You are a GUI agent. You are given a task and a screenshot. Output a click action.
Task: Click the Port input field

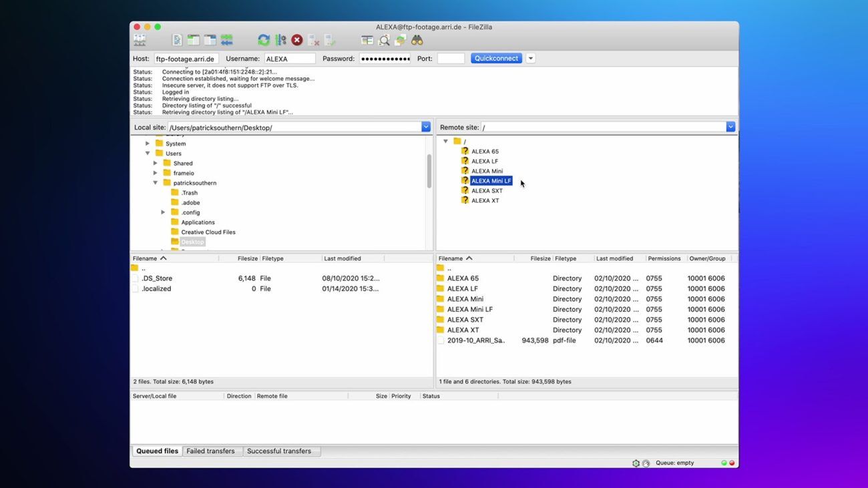pyautogui.click(x=451, y=59)
